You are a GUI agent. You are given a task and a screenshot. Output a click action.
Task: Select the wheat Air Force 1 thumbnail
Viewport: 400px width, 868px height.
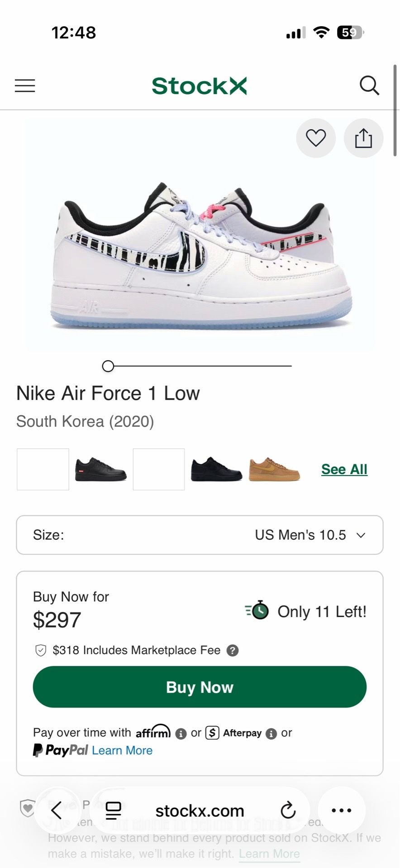coord(274,469)
